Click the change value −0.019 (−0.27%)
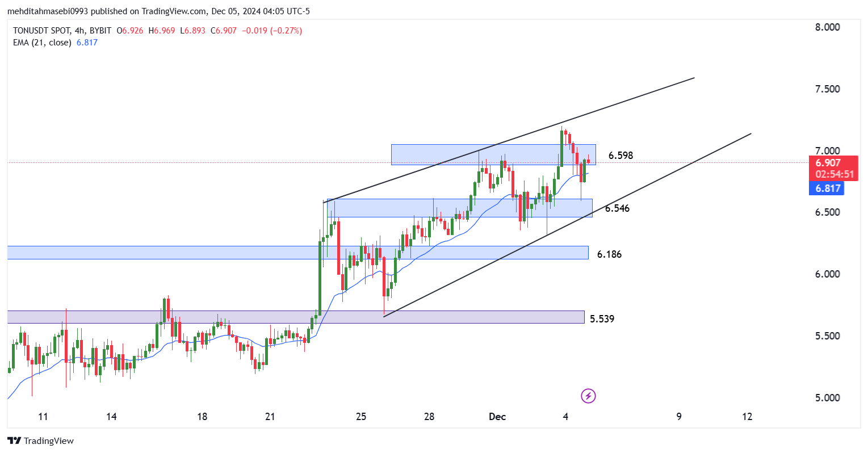The height and width of the screenshot is (453, 868). pyautogui.click(x=272, y=31)
